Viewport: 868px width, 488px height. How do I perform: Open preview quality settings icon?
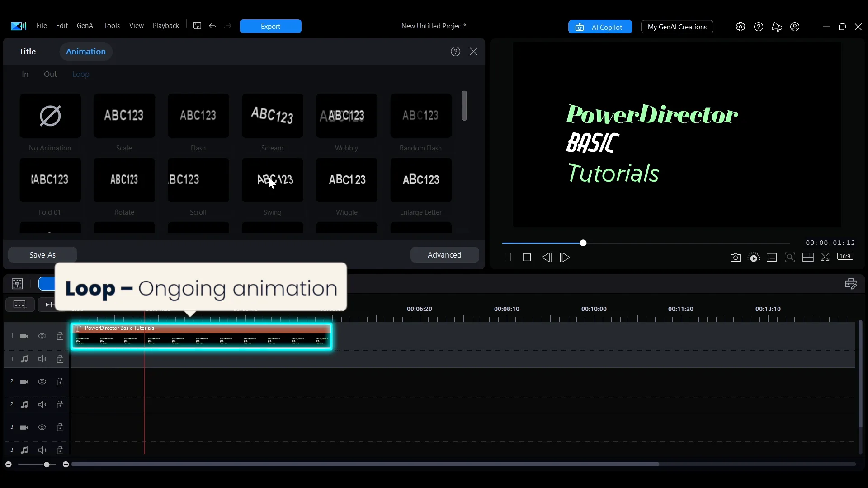[754, 257]
